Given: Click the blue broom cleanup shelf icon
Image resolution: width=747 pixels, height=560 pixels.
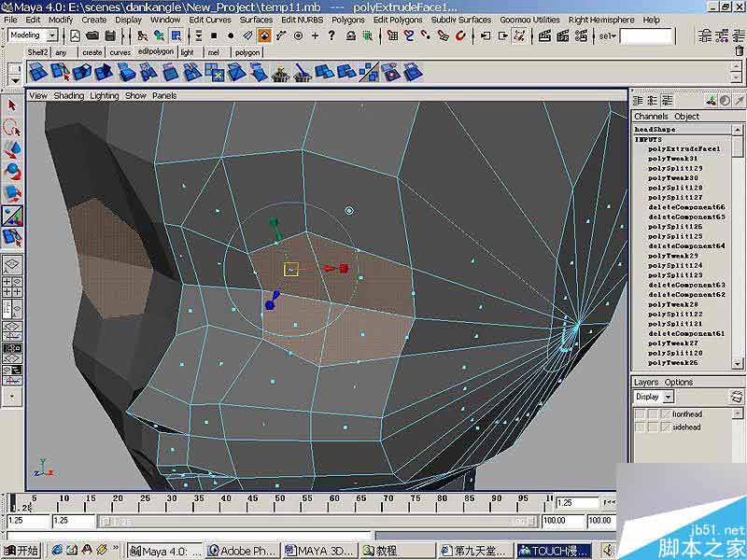Looking at the screenshot, I should (x=302, y=73).
